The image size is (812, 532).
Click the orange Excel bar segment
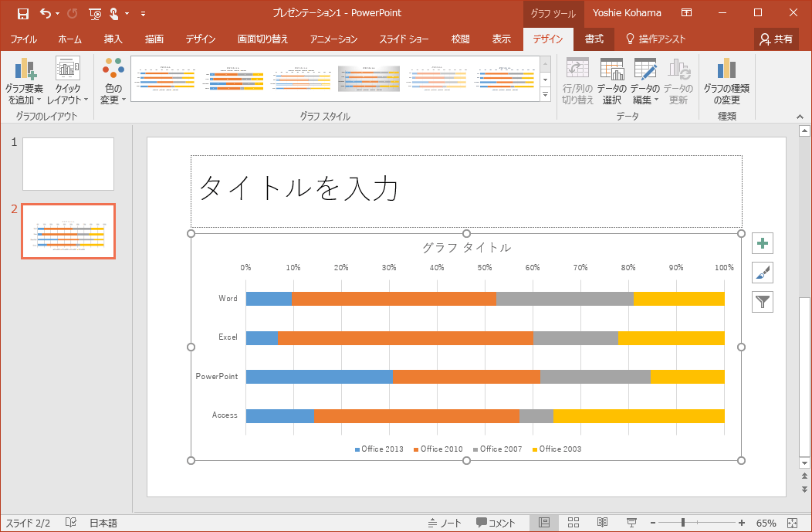point(405,337)
